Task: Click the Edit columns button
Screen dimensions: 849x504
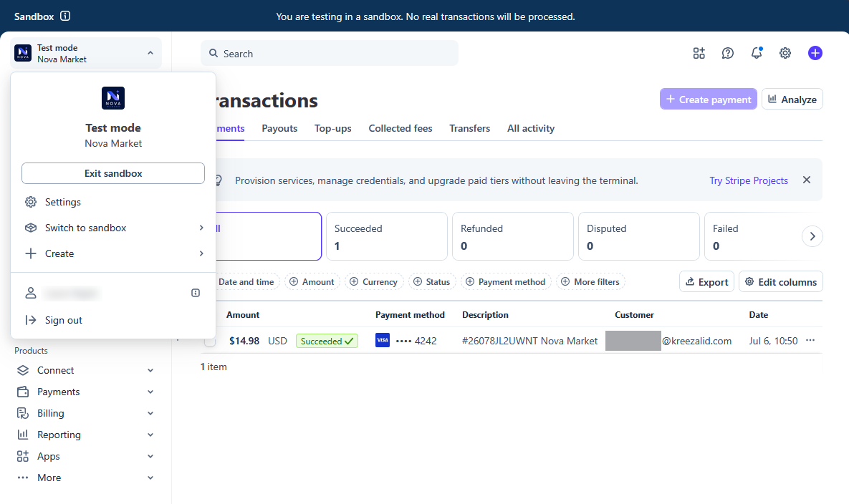Action: tap(781, 282)
